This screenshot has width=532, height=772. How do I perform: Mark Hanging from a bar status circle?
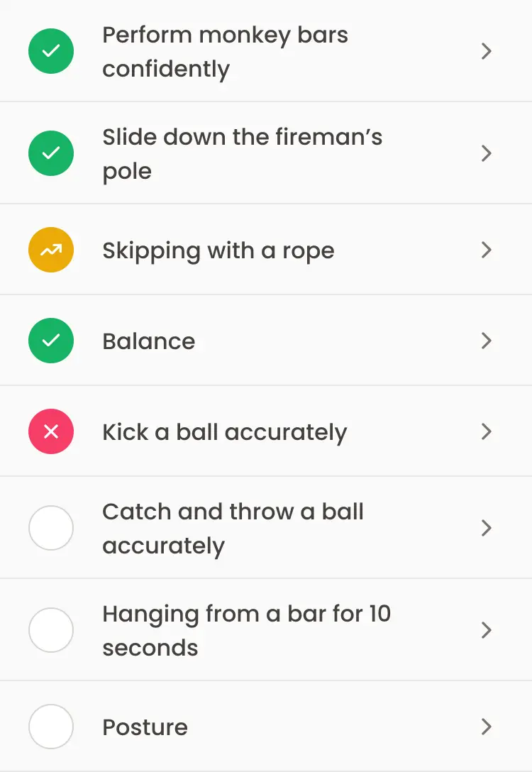point(51,630)
